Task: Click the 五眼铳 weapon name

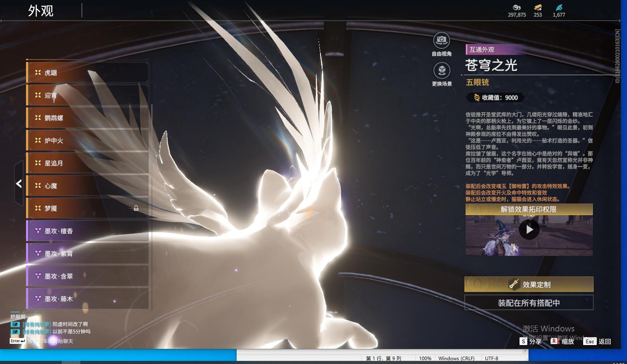Action: pos(478,82)
